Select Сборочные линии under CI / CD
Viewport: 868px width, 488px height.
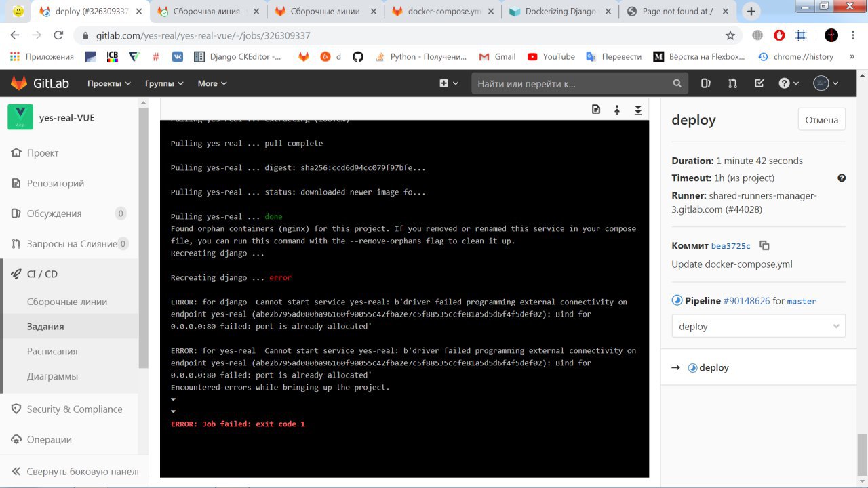point(67,302)
